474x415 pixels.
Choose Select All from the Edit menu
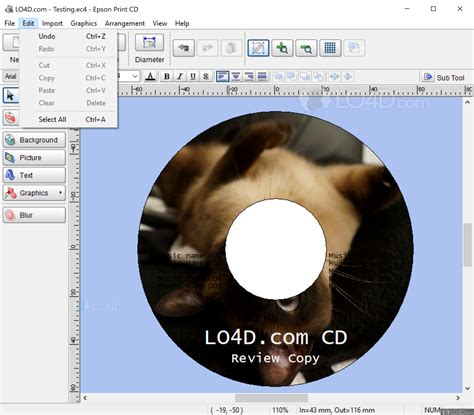[68, 119]
